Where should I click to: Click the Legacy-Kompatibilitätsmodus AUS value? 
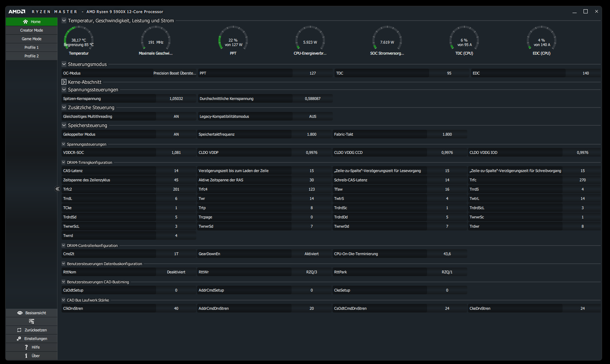click(x=313, y=116)
